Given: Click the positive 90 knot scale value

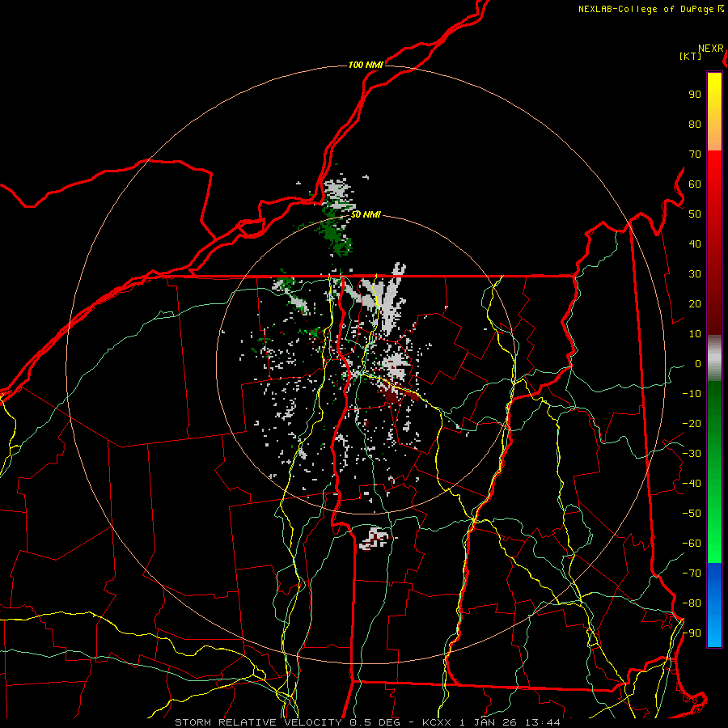Looking at the screenshot, I should 695,95.
